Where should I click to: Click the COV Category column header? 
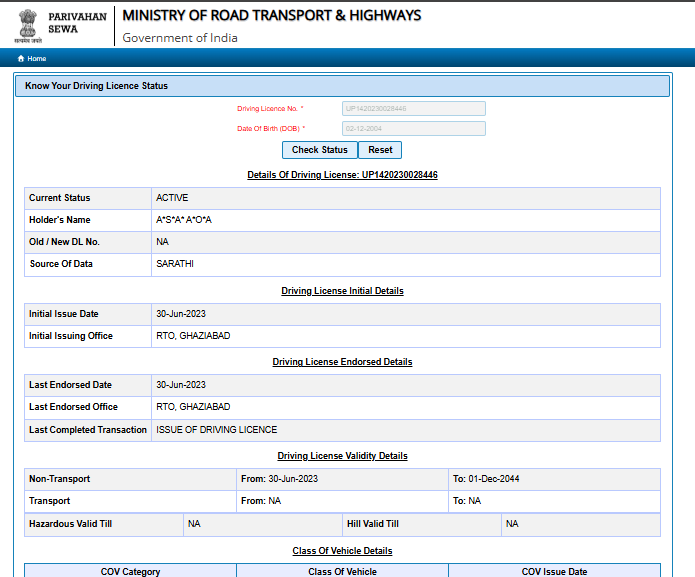pyautogui.click(x=130, y=571)
